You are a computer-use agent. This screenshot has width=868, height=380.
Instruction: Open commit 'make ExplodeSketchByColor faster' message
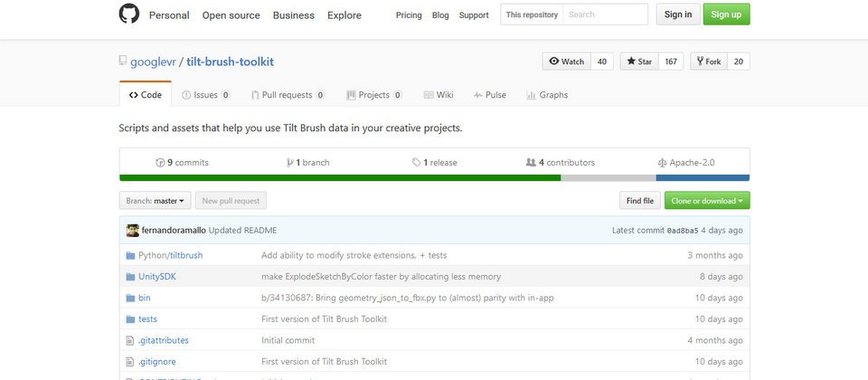pos(381,277)
